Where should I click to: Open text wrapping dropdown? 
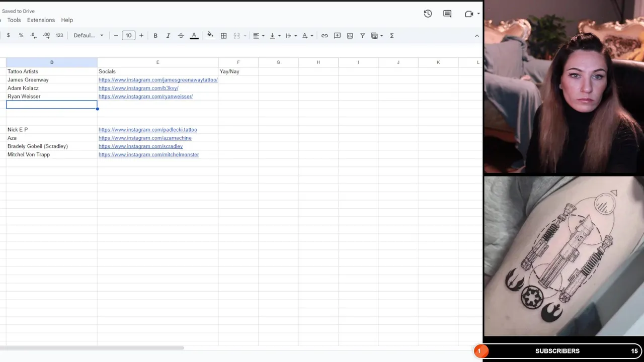291,36
